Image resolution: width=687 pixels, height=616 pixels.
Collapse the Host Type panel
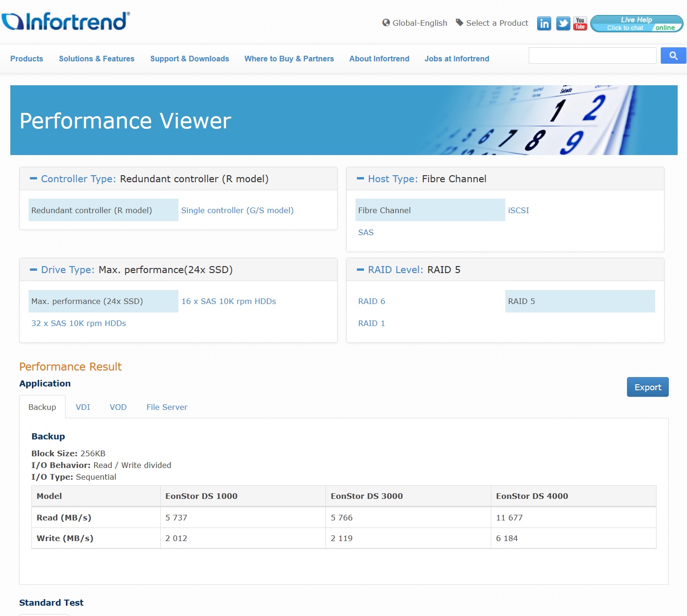[360, 178]
